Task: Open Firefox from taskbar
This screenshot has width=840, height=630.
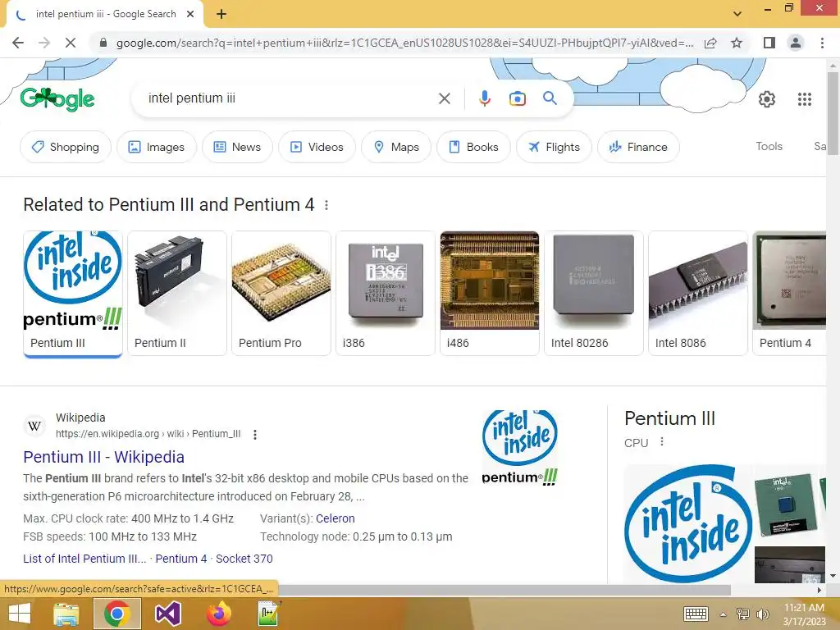Action: 218,614
